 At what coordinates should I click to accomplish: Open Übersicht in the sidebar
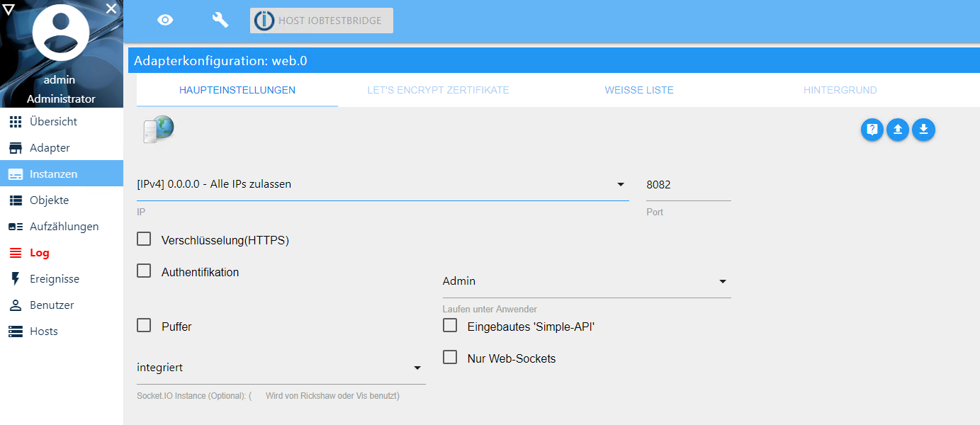point(62,122)
